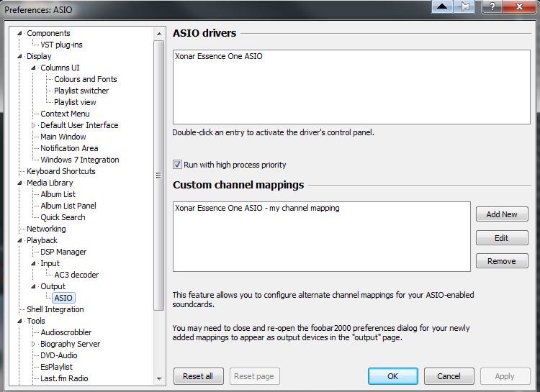This screenshot has height=392, width=540.
Task: Open Windows 7 Integration page
Action: tap(79, 160)
